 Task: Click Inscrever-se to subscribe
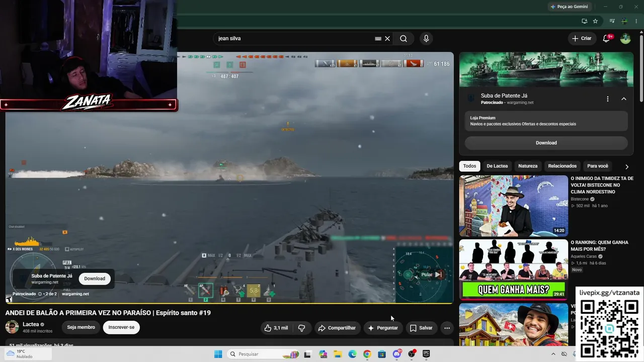[x=121, y=327]
